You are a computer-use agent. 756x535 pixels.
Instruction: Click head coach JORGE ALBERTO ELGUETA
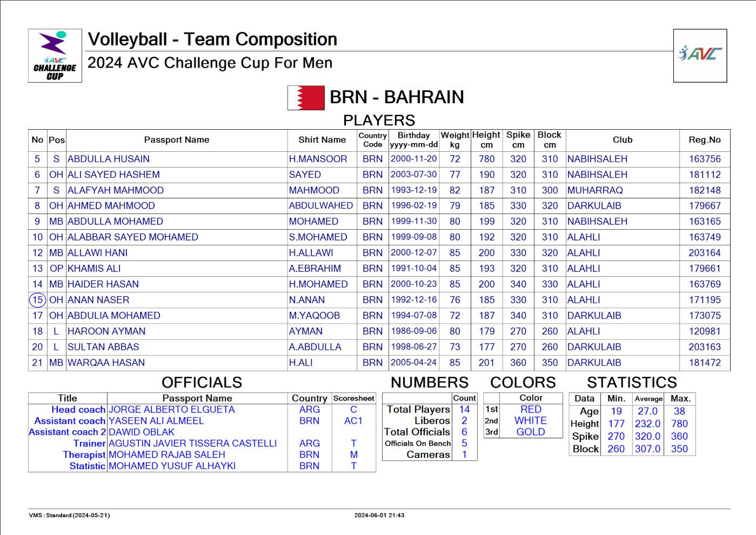pyautogui.click(x=172, y=410)
